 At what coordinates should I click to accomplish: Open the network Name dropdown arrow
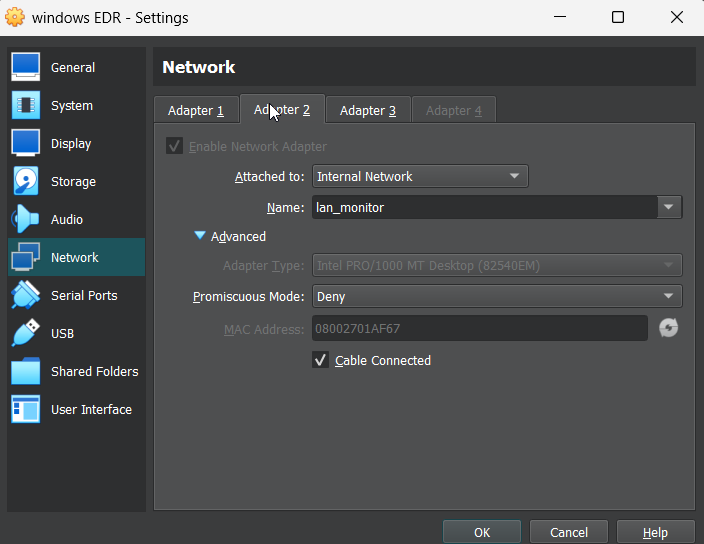(669, 207)
